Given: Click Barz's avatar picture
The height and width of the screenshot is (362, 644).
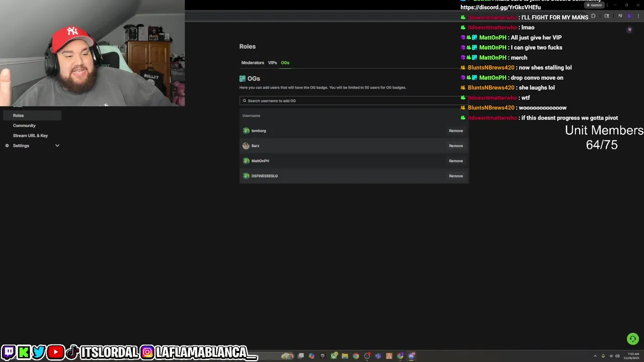Looking at the screenshot, I should 246,146.
